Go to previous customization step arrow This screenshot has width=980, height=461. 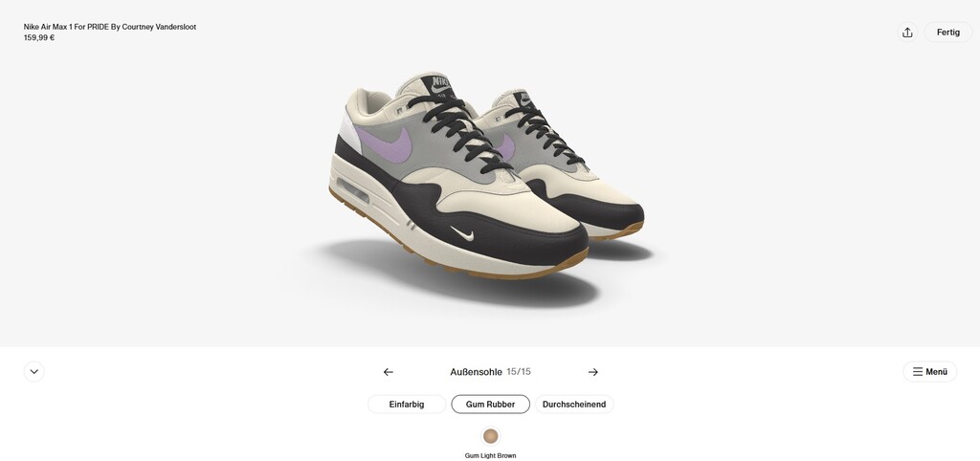click(x=389, y=372)
